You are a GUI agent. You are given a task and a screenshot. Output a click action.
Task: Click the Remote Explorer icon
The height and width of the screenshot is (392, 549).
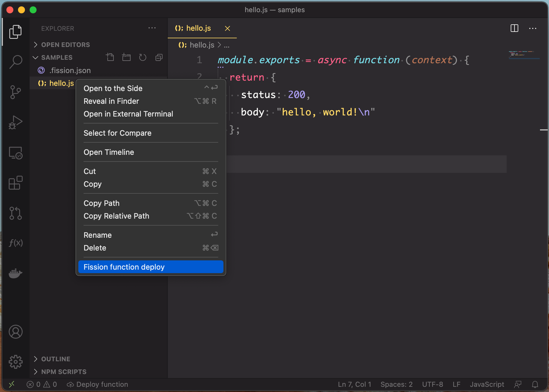pos(16,153)
